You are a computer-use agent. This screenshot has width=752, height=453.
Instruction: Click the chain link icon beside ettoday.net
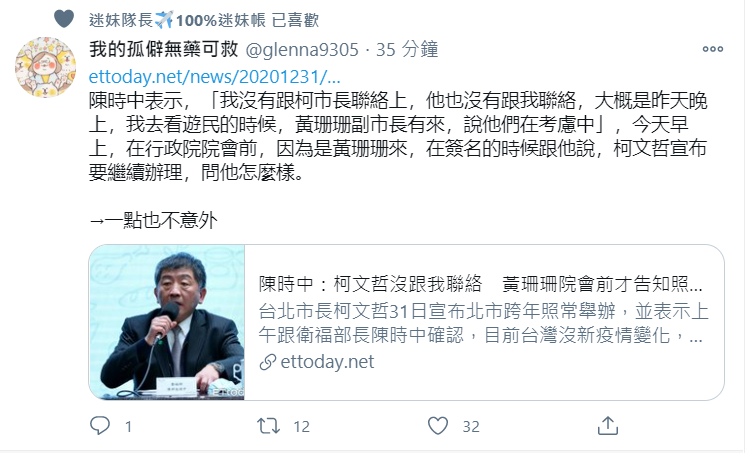point(268,362)
